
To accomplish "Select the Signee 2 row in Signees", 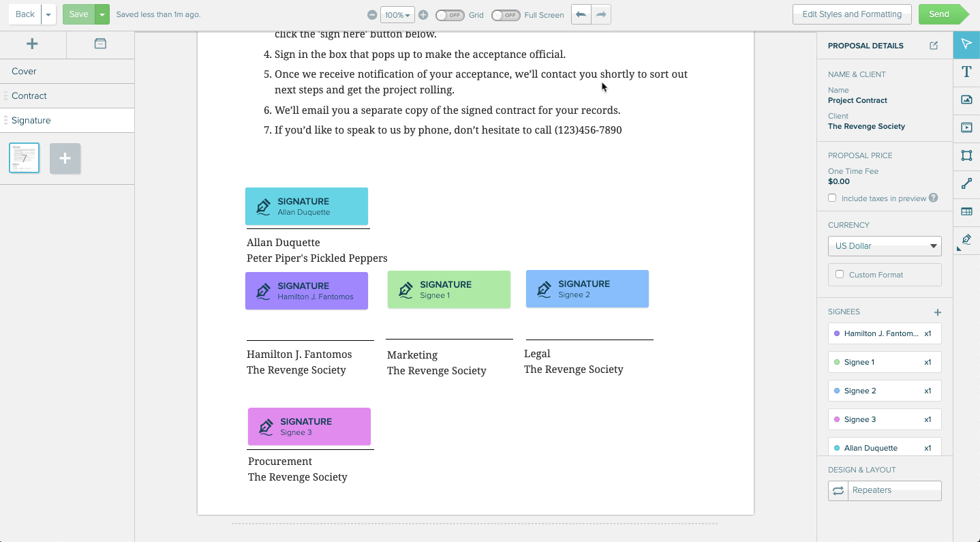I will [x=885, y=391].
